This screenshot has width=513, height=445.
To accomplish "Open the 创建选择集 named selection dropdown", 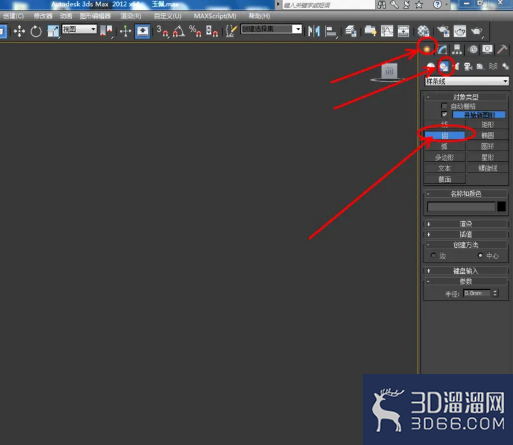I will [271, 29].
